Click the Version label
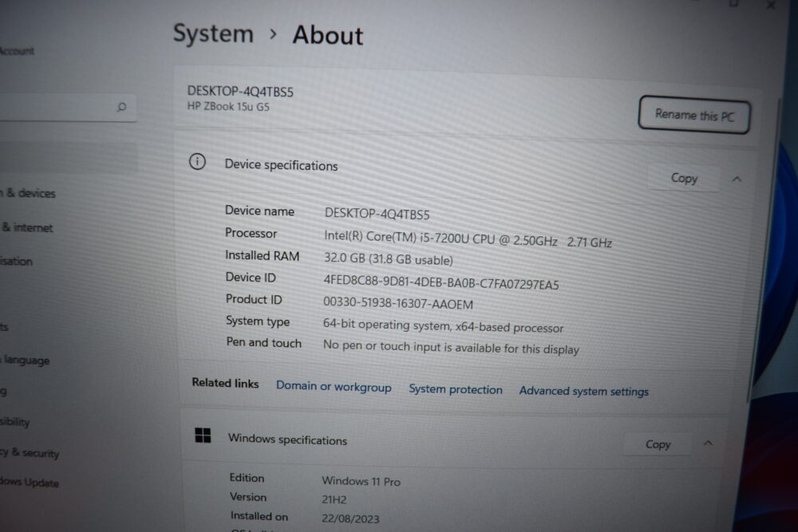The width and height of the screenshot is (798, 532). [248, 497]
